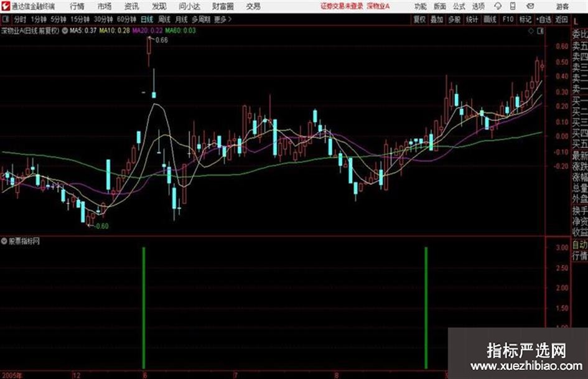
Task: Click the 多股 multi-stock toolbar button
Action: pos(454,19)
